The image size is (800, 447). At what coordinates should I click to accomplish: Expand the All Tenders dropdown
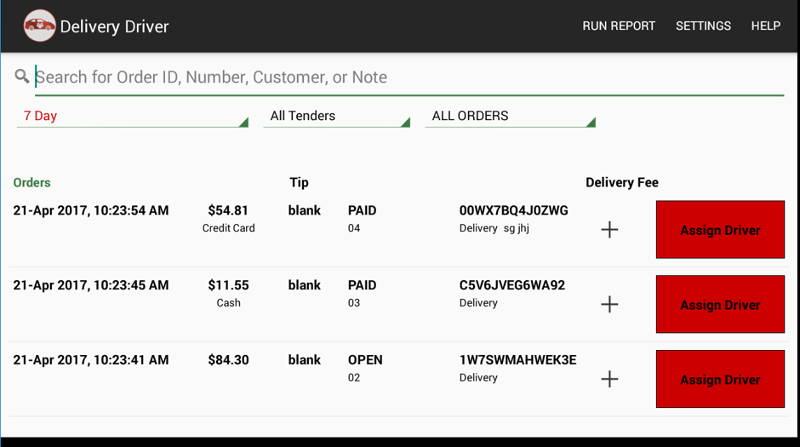pyautogui.click(x=337, y=116)
